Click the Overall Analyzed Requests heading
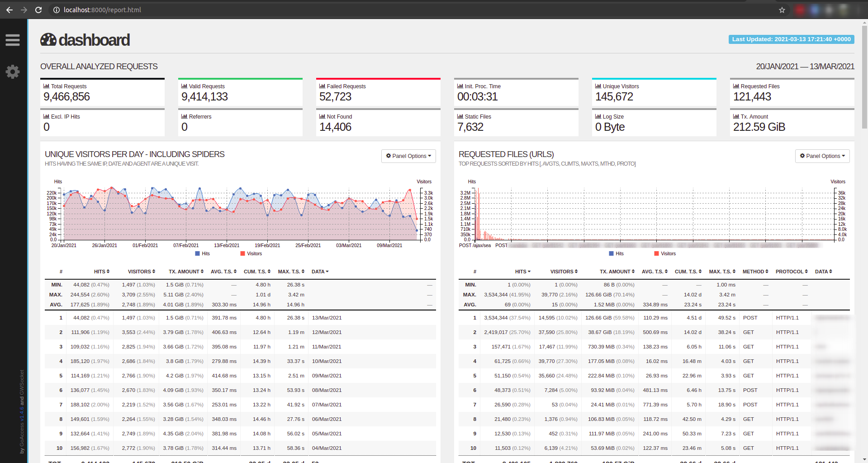 click(x=99, y=67)
